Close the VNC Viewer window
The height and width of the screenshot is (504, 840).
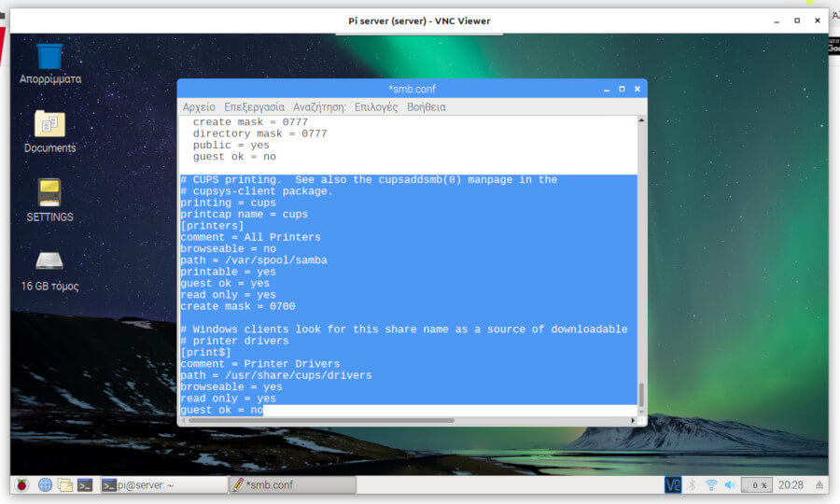click(818, 21)
